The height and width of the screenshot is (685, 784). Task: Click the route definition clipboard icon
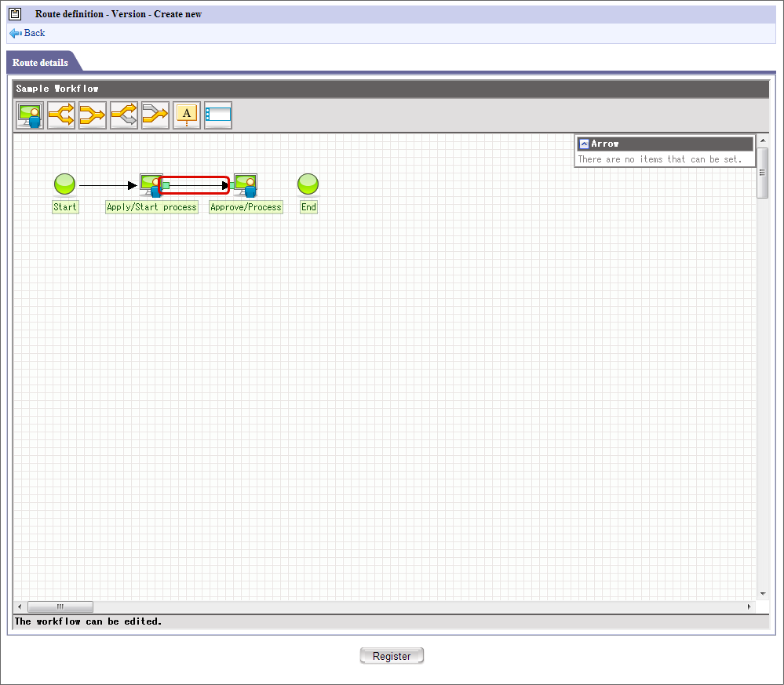(16, 14)
